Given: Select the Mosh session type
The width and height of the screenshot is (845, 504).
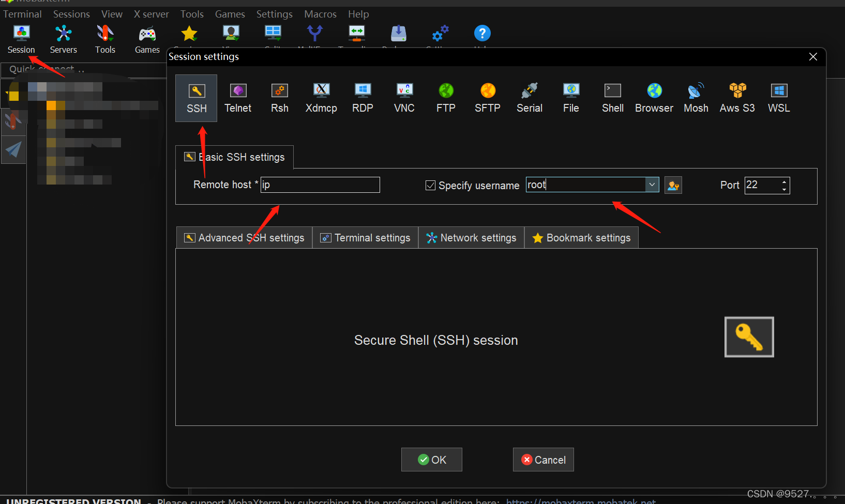Looking at the screenshot, I should [696, 98].
